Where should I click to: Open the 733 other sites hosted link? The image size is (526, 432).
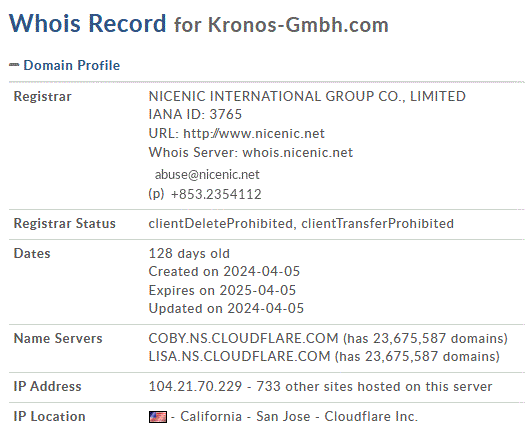pos(374,386)
